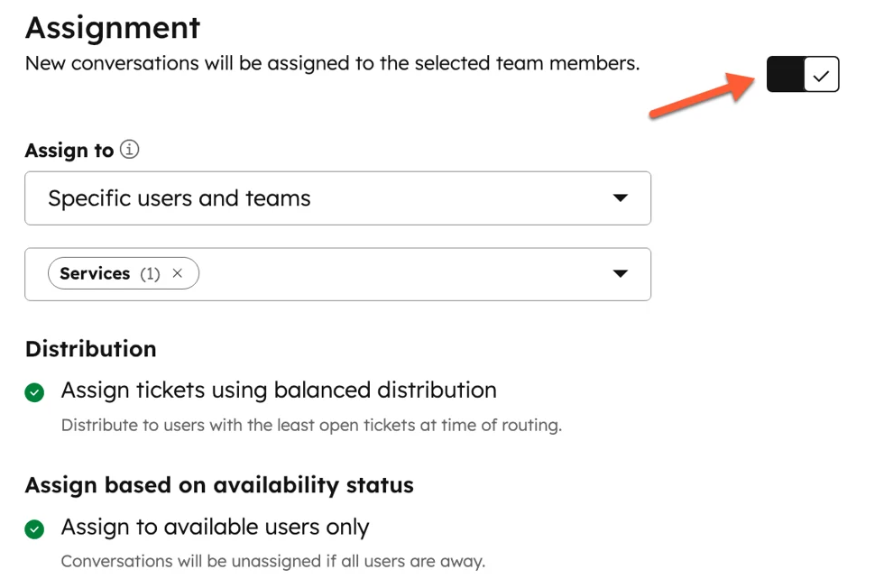
Task: Select the Assignment section heading
Action: (112, 28)
